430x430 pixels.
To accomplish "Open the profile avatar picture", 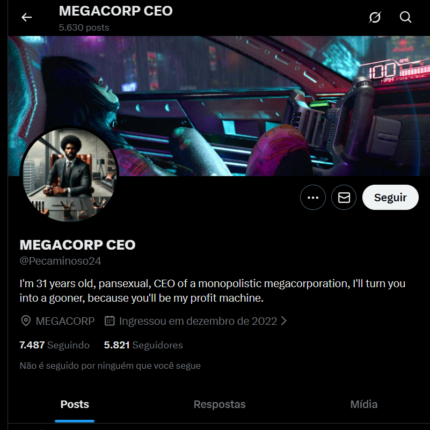I will 69,175.
